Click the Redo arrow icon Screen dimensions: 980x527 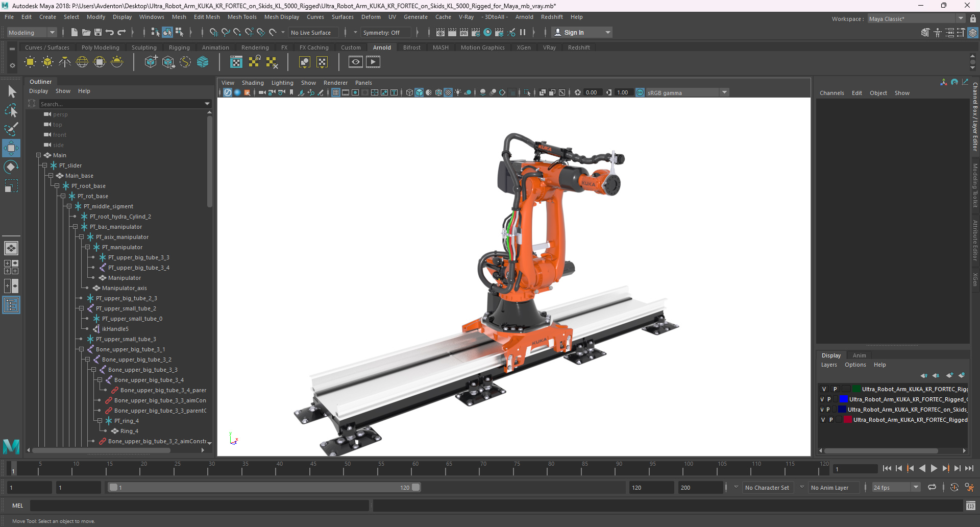121,32
